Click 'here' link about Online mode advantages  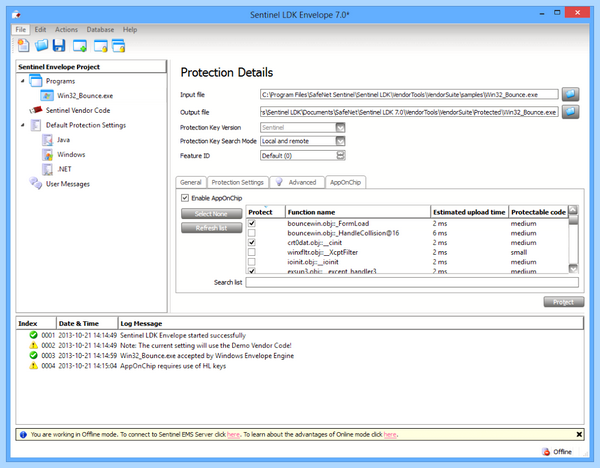[x=390, y=434]
